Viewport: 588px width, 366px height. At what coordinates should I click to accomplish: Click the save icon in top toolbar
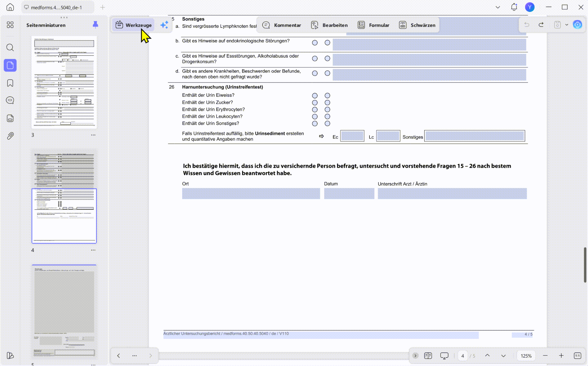557,25
